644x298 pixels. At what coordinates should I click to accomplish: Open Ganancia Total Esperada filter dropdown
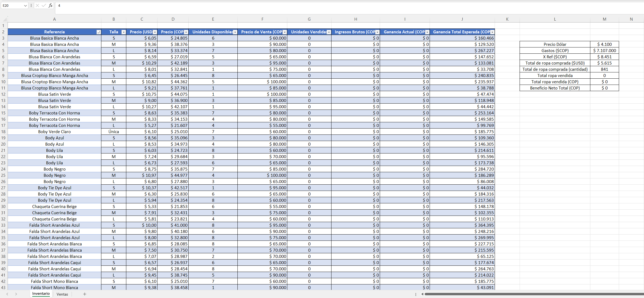point(492,32)
